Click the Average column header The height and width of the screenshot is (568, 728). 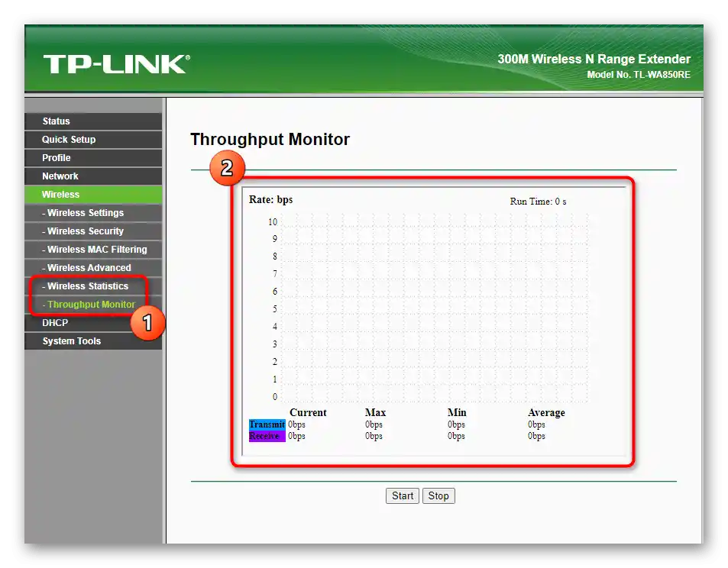(x=546, y=412)
